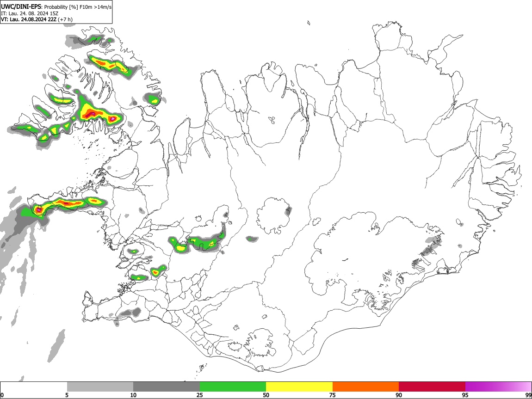
Task: Click the legend label '25'
Action: (200, 395)
